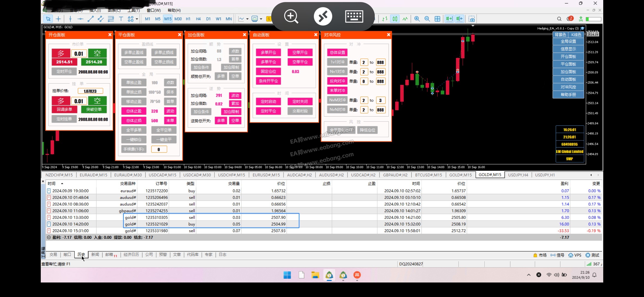Open the search magnifier in toolbar

559,19
